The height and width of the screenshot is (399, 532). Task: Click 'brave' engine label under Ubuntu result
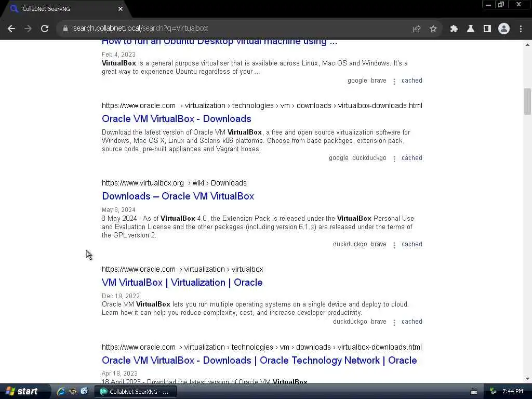click(x=379, y=81)
